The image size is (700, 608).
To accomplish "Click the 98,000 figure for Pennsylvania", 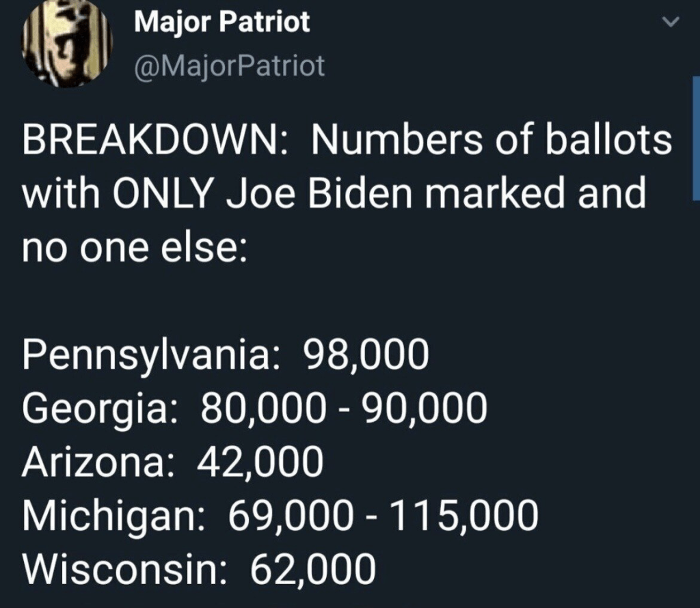I will [366, 357].
